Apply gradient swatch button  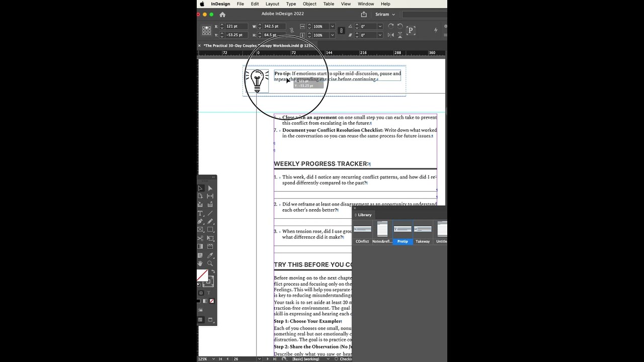click(205, 301)
